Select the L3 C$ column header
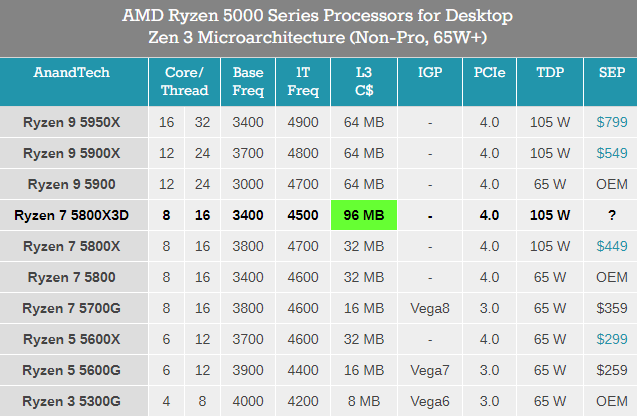The height and width of the screenshot is (417, 637). pos(364,81)
